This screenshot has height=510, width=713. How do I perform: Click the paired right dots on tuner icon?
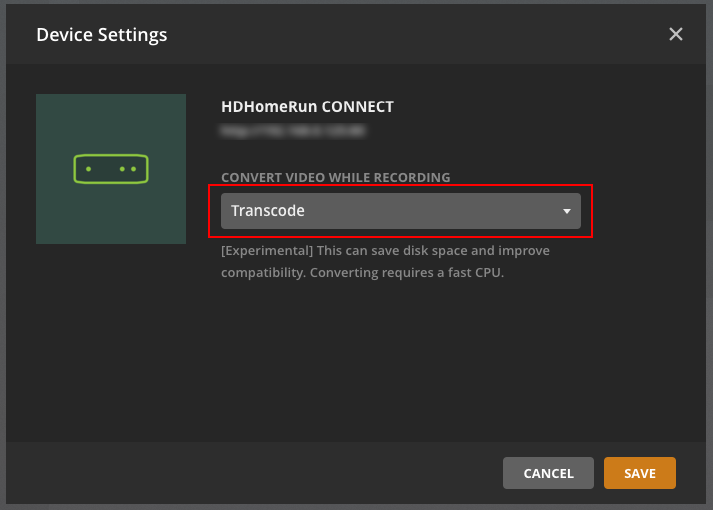click(128, 169)
